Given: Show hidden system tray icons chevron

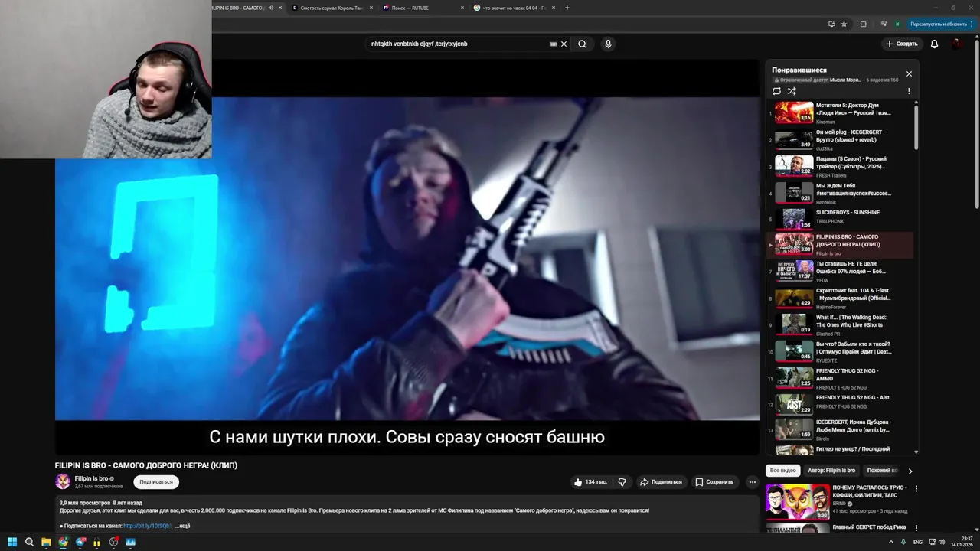Looking at the screenshot, I should click(x=890, y=542).
